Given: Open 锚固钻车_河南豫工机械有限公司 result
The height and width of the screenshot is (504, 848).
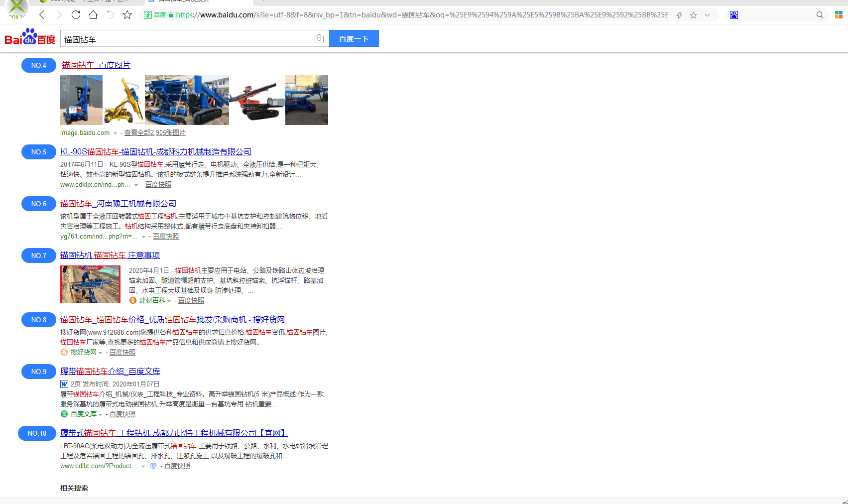Looking at the screenshot, I should click(x=118, y=204).
